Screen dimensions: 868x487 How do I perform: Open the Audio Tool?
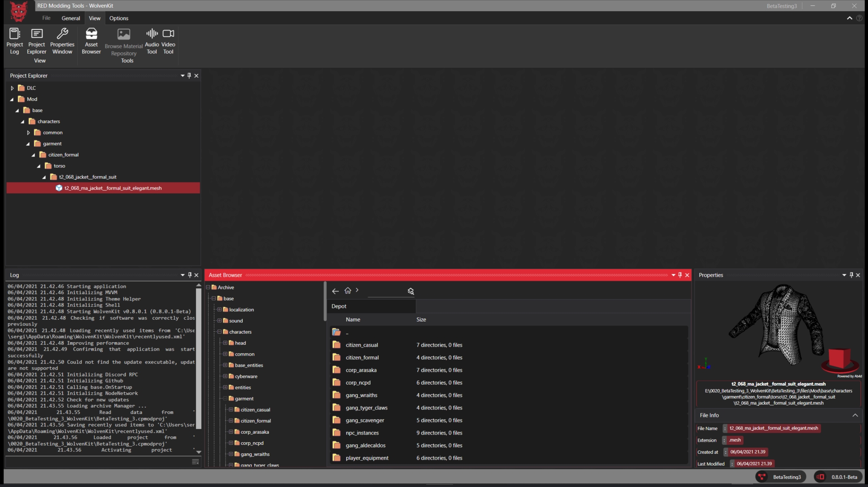pyautogui.click(x=152, y=40)
